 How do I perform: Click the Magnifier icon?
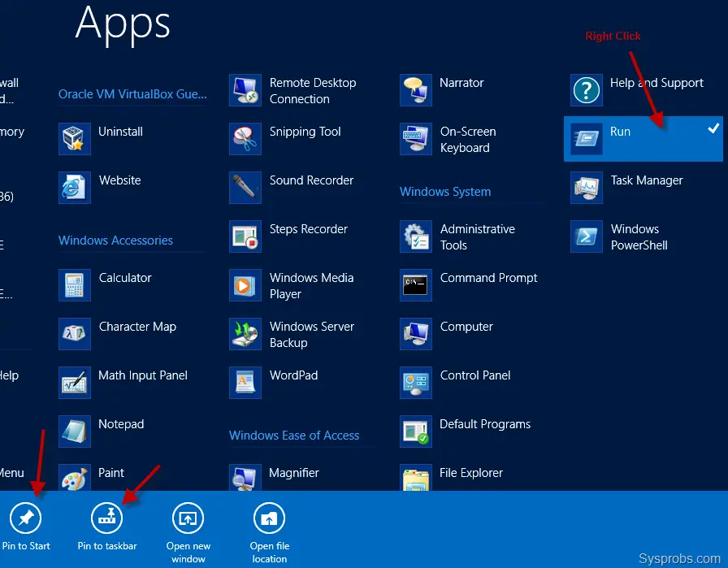(245, 478)
